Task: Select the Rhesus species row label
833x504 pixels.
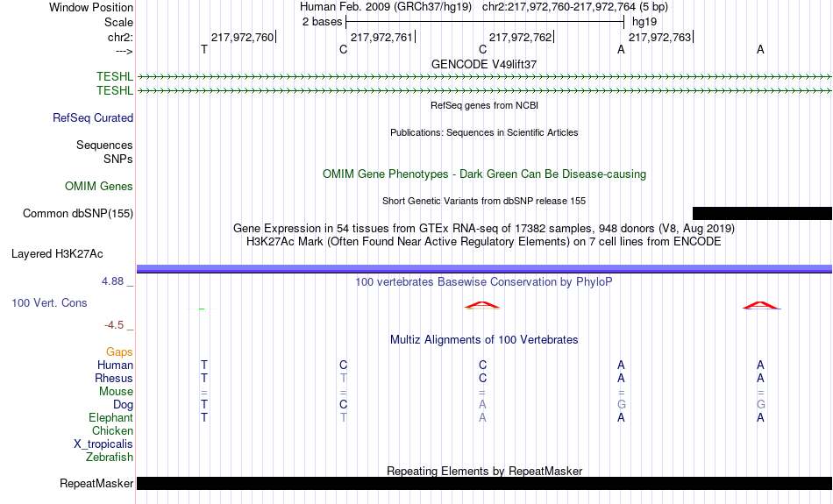Action: (x=114, y=378)
